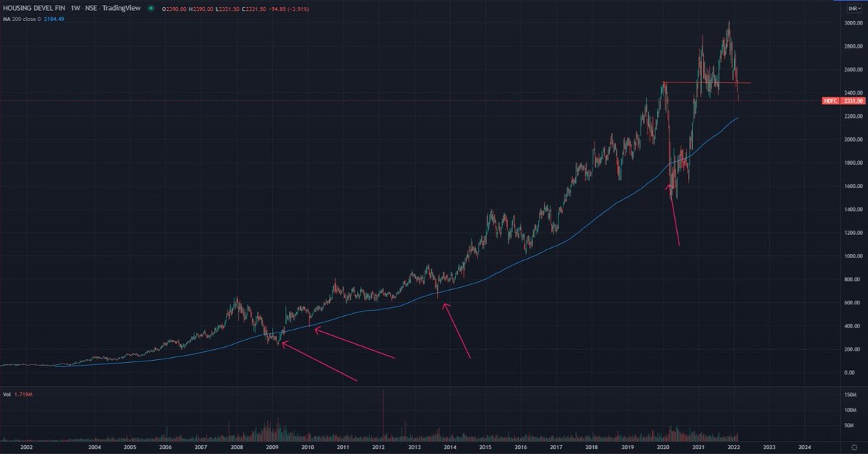This screenshot has width=868, height=454.
Task: Click the green market status dot
Action: pyautogui.click(x=150, y=9)
